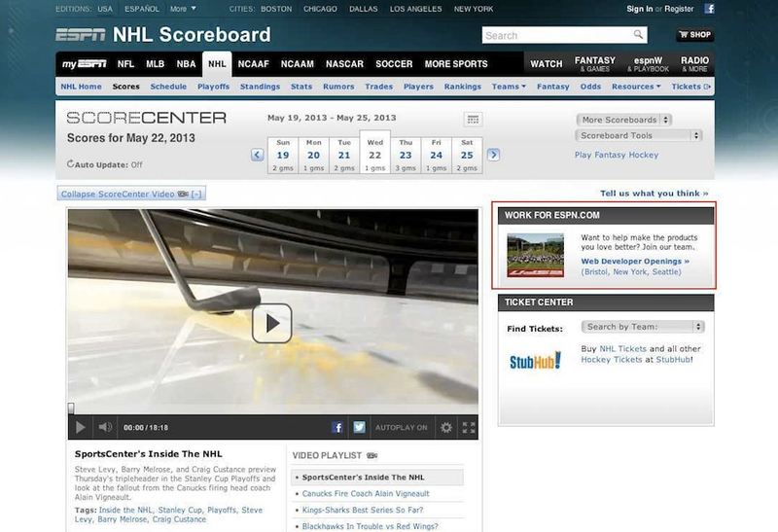Share the video on Facebook from the player
The width and height of the screenshot is (778, 532).
pyautogui.click(x=336, y=427)
